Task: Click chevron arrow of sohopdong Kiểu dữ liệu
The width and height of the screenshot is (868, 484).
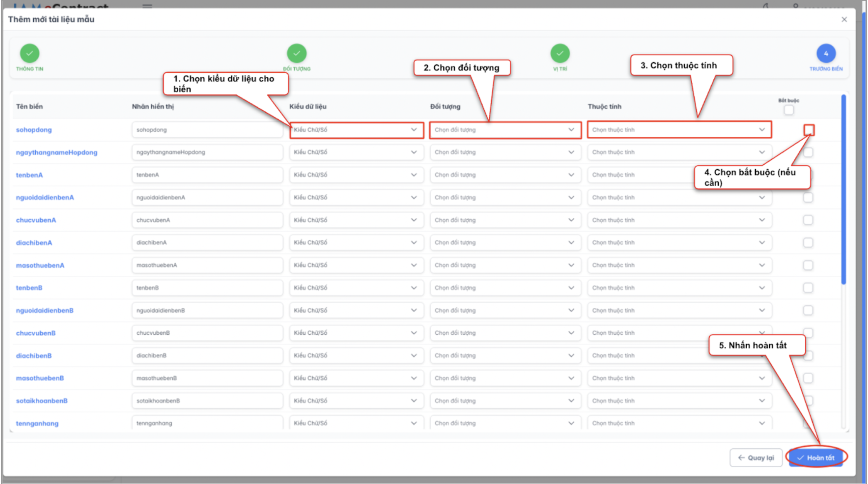Action: (414, 130)
